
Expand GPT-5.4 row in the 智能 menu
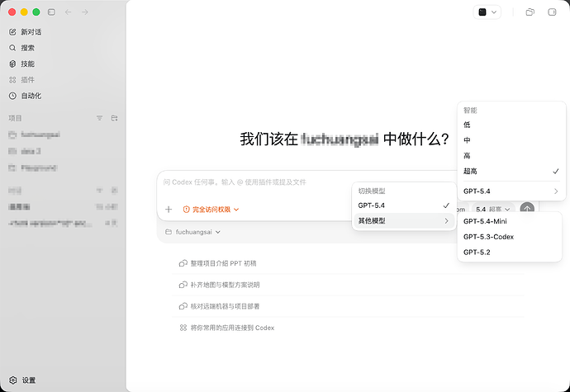(x=511, y=191)
